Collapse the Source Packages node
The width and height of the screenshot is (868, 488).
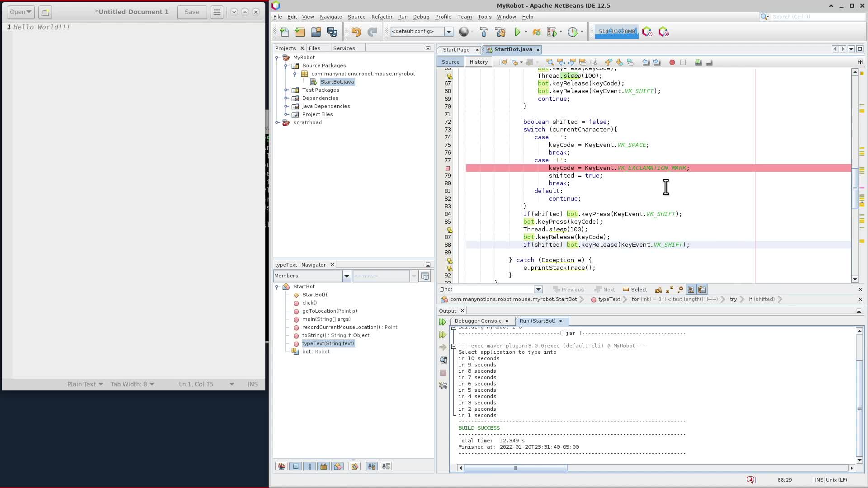coord(285,66)
